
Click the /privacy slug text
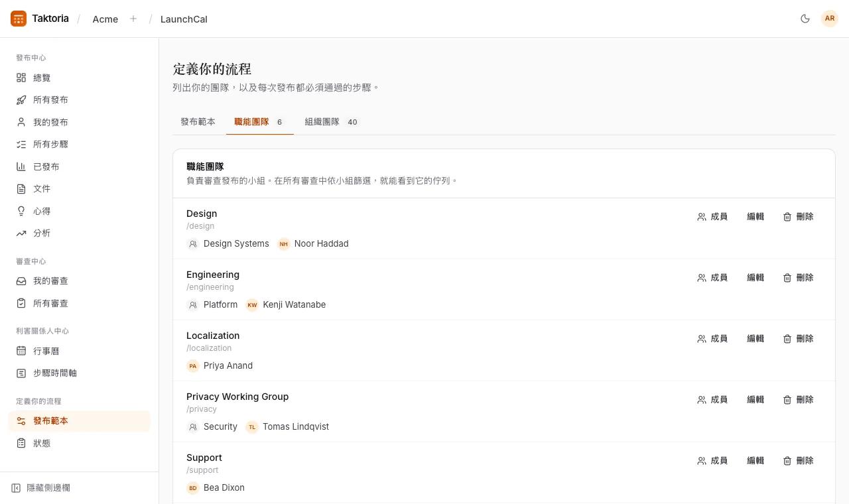pos(202,409)
